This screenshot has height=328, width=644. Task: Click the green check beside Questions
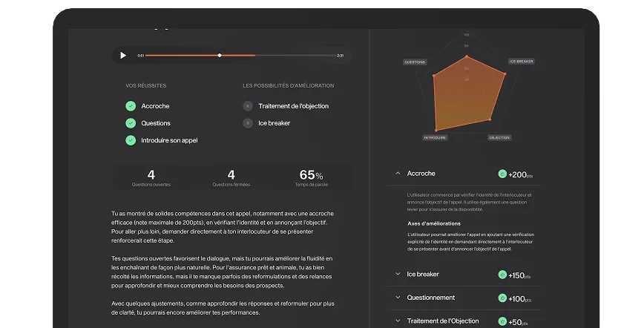(131, 123)
